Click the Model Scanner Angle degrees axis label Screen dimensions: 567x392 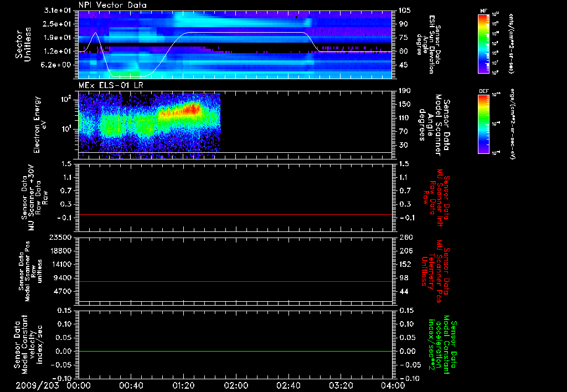[434, 125]
